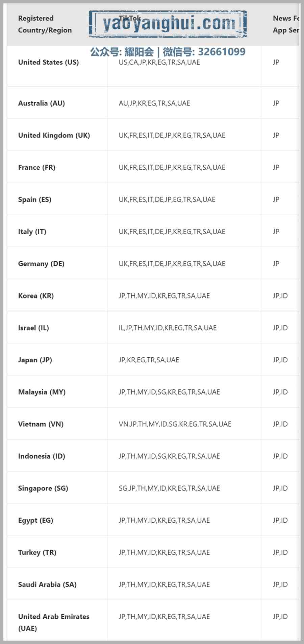Click the Registered Country/Region column header

coord(45,24)
